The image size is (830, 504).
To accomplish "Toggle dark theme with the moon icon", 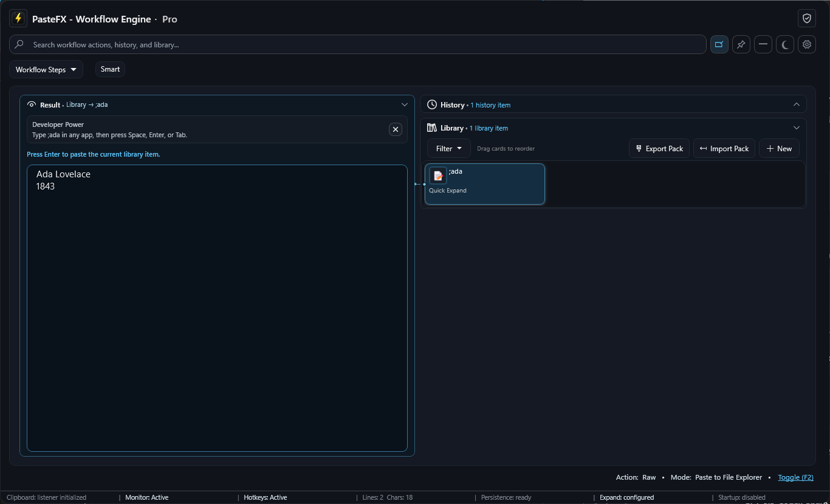I will tap(785, 44).
